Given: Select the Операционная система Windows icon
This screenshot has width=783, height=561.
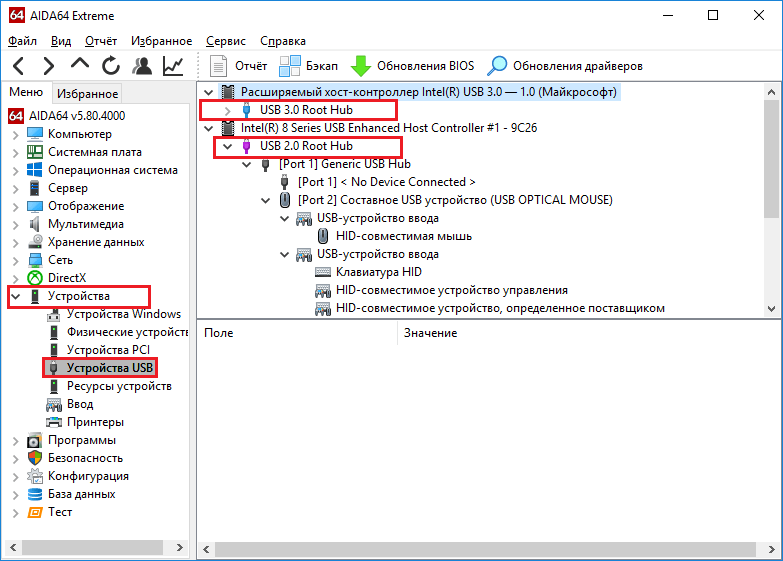Looking at the screenshot, I should tap(34, 170).
